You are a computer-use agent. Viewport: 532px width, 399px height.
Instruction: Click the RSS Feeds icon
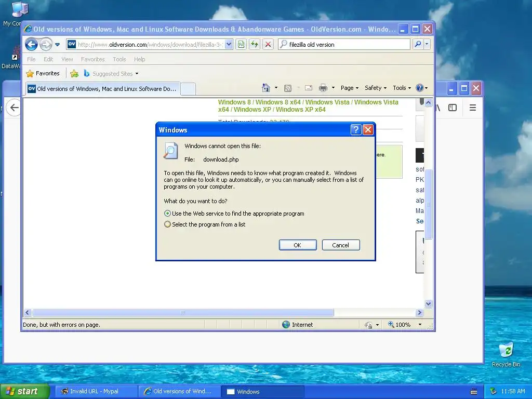coord(288,88)
